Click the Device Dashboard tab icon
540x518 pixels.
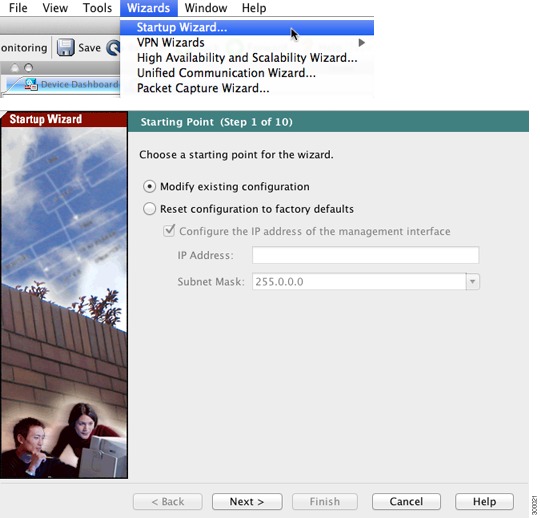[x=31, y=84]
